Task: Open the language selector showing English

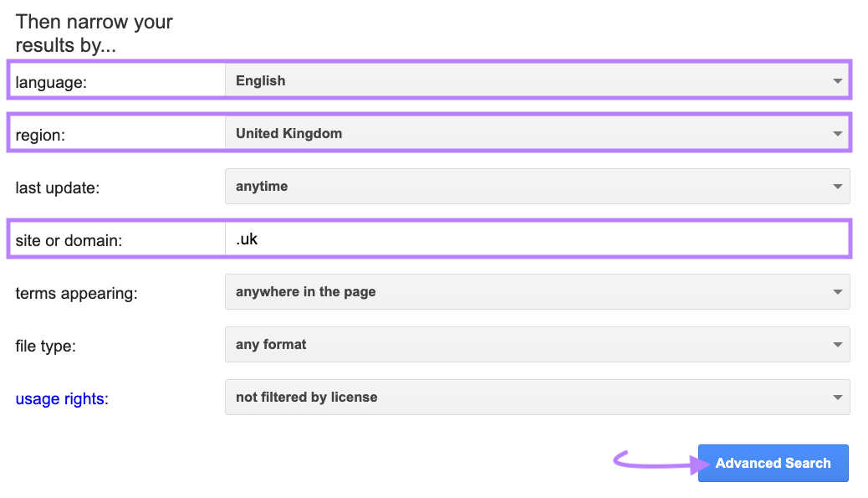Action: pyautogui.click(x=535, y=80)
